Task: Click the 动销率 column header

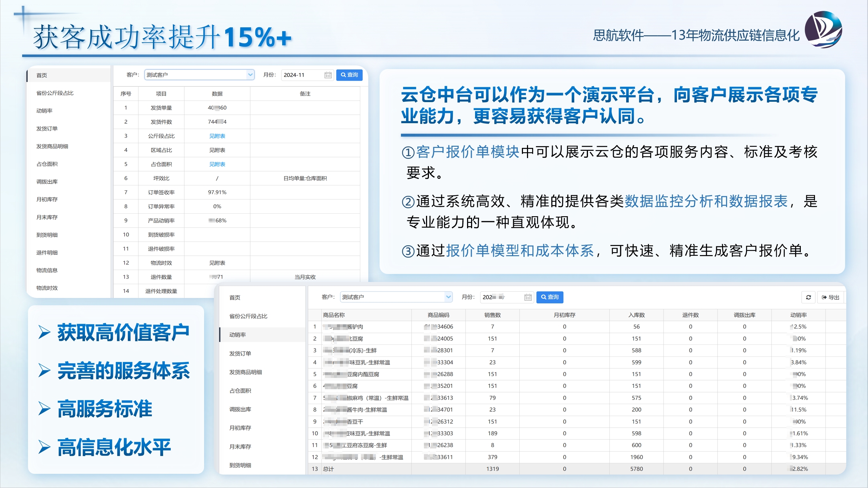Action: 798,315
